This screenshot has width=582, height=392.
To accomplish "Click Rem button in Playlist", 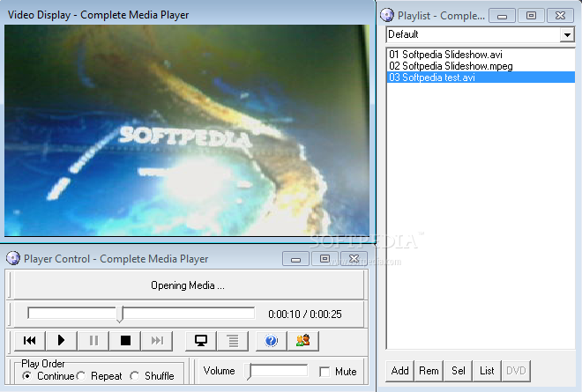I will [429, 371].
